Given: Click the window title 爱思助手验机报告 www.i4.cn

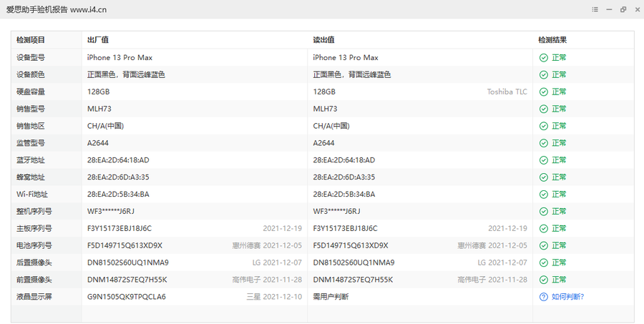Looking at the screenshot, I should click(57, 9).
